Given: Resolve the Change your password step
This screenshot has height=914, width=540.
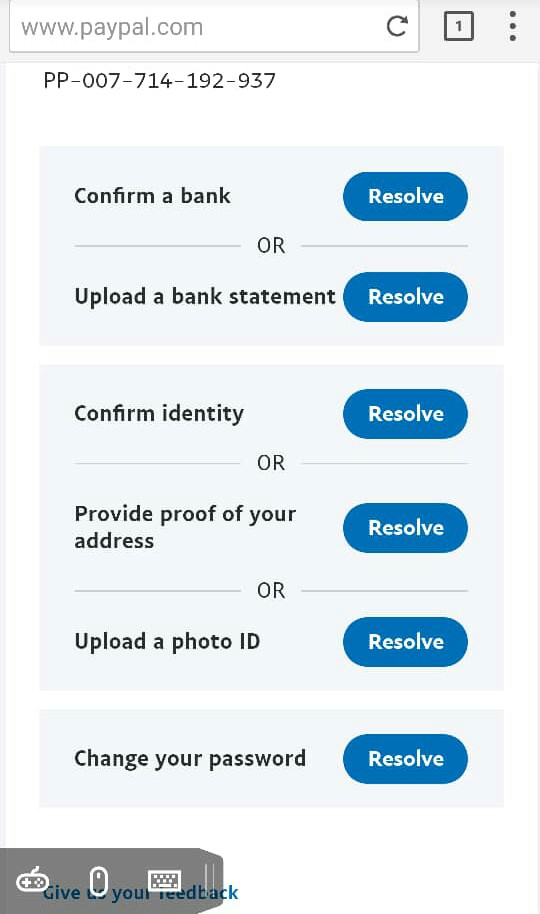Looking at the screenshot, I should pyautogui.click(x=405, y=759).
